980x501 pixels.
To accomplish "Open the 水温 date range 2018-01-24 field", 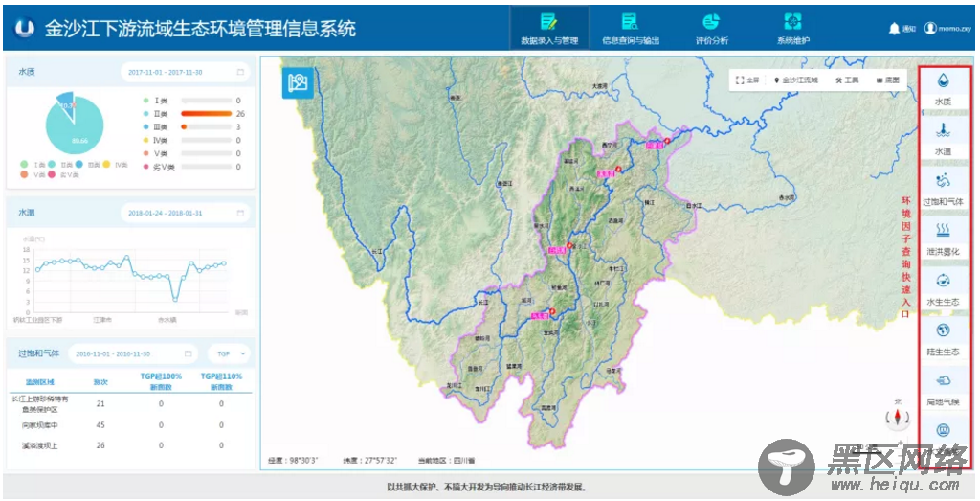I will pyautogui.click(x=186, y=213).
